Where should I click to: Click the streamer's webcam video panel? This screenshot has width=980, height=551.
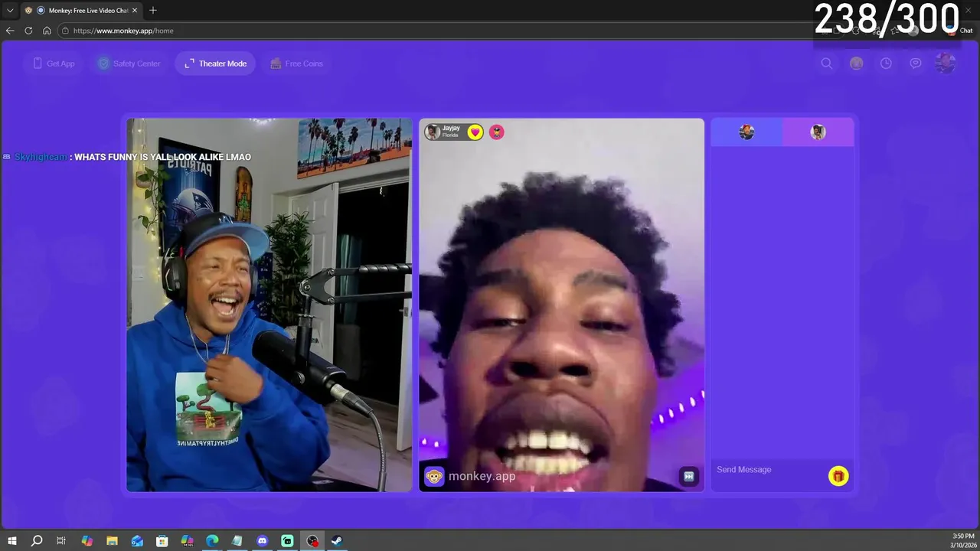pos(269,305)
